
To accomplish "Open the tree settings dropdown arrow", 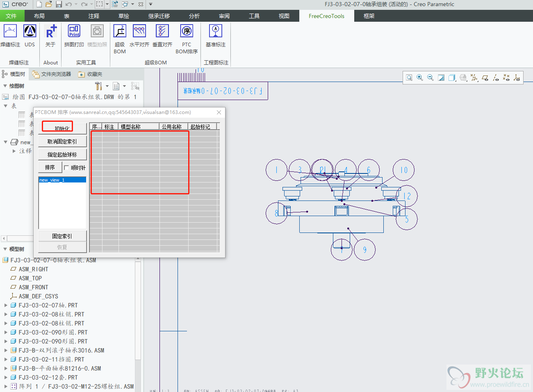I will coord(107,86).
